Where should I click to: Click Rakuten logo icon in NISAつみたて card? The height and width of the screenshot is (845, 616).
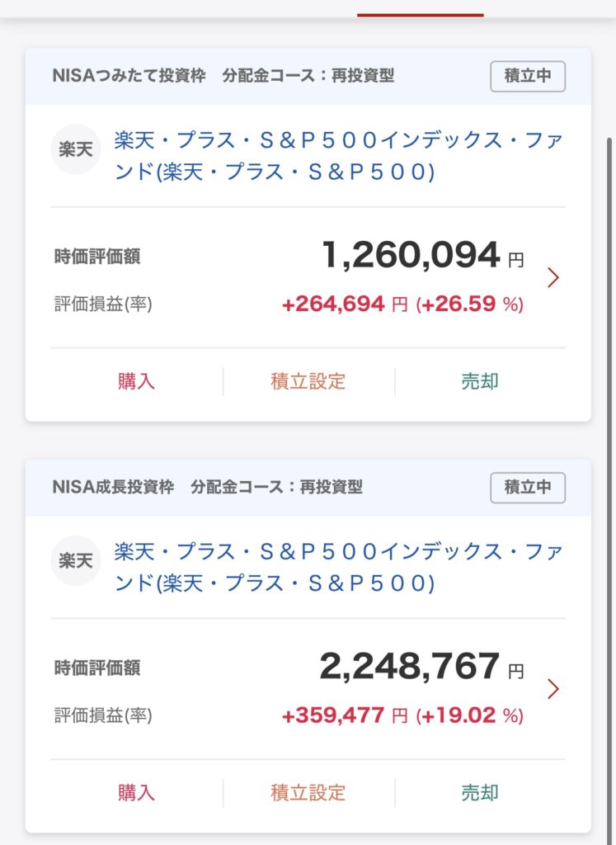(76, 149)
